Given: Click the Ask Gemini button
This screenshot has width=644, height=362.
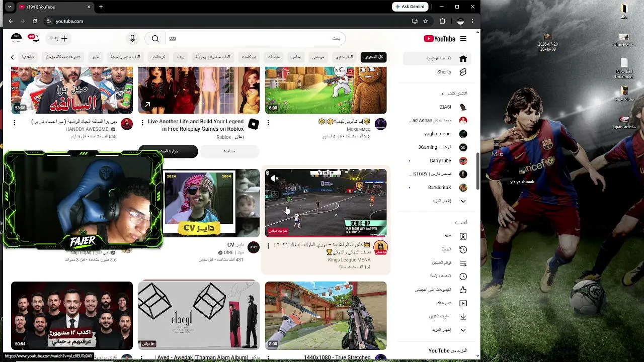Looking at the screenshot, I should click(x=410, y=7).
